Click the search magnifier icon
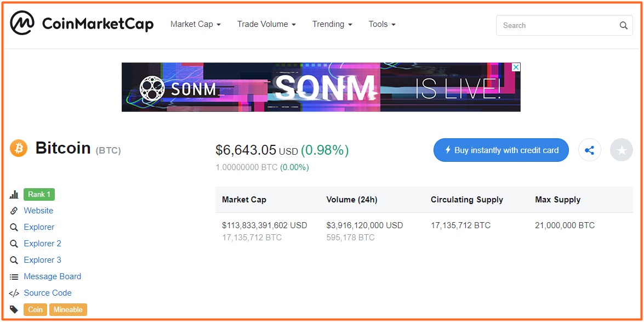This screenshot has width=644, height=322. pyautogui.click(x=623, y=25)
